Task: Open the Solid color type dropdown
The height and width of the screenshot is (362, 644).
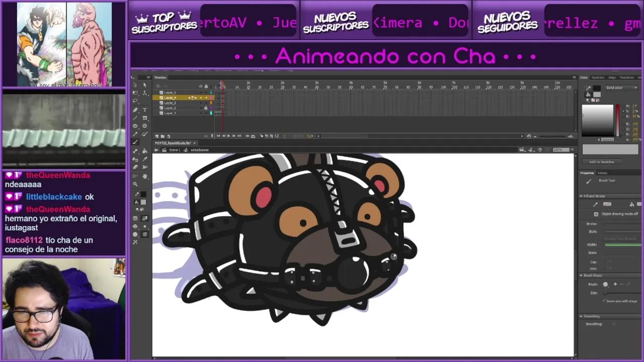Action: coord(622,87)
